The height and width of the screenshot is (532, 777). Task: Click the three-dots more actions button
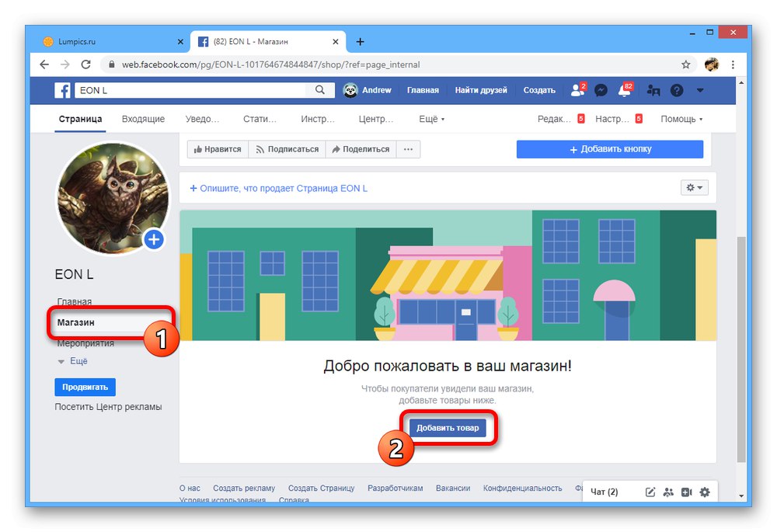point(409,149)
